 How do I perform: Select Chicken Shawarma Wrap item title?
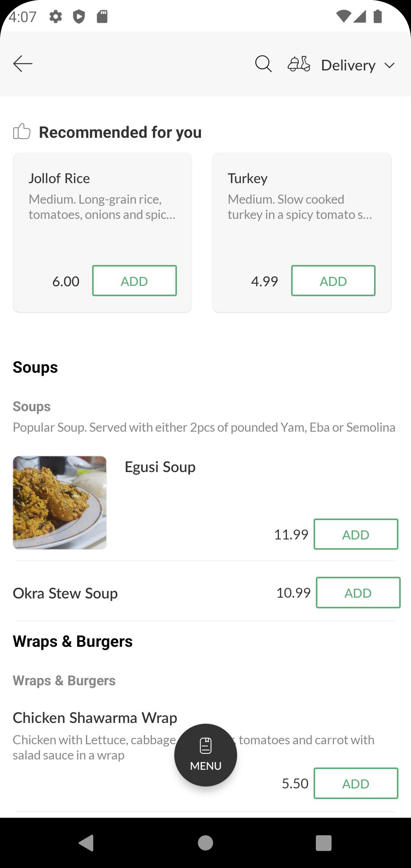[x=95, y=718]
